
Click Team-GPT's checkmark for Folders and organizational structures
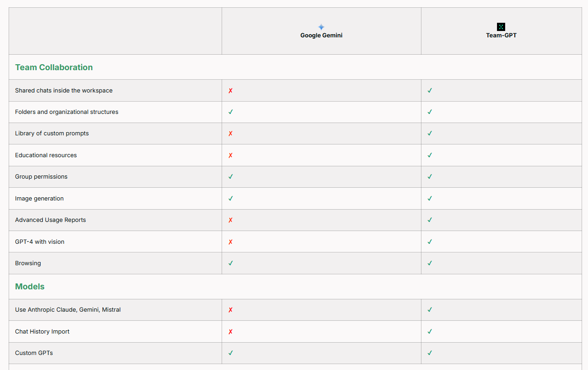[430, 112]
